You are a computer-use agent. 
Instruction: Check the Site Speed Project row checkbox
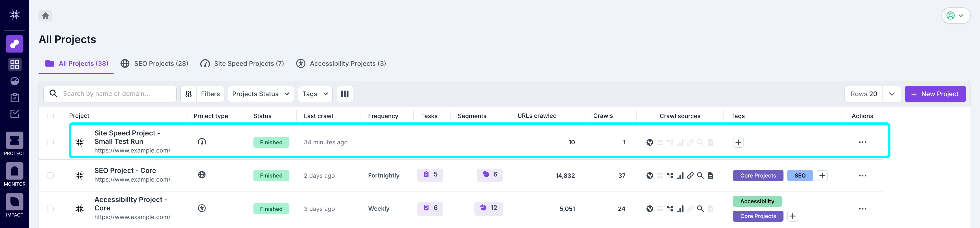click(50, 142)
